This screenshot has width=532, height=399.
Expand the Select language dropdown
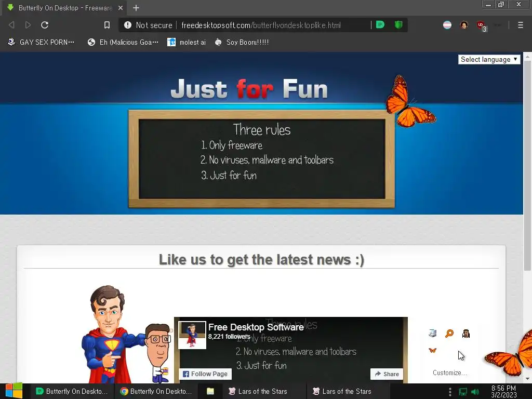click(x=489, y=59)
